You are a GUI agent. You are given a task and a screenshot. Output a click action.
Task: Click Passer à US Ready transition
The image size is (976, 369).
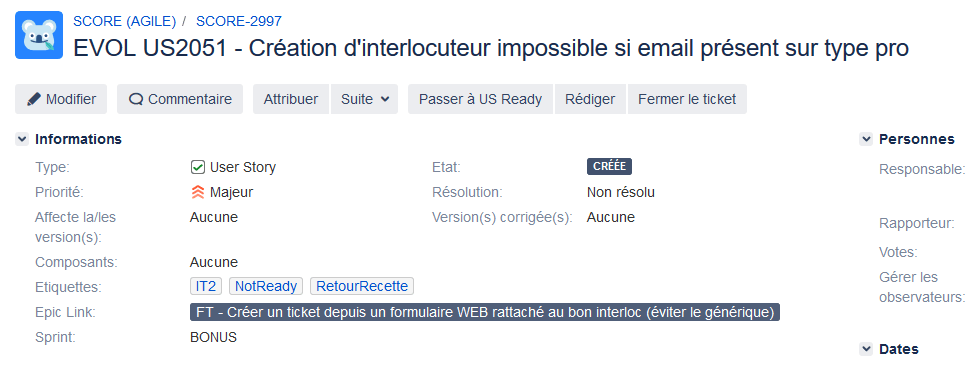[480, 100]
